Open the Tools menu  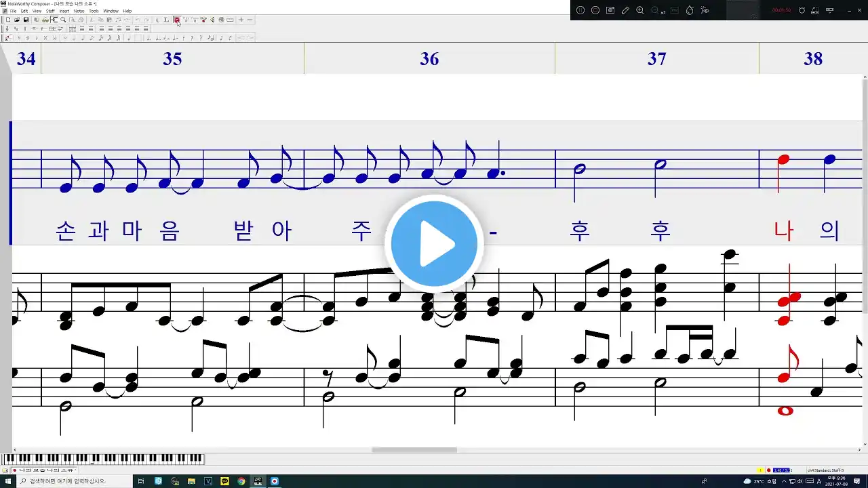click(x=94, y=11)
